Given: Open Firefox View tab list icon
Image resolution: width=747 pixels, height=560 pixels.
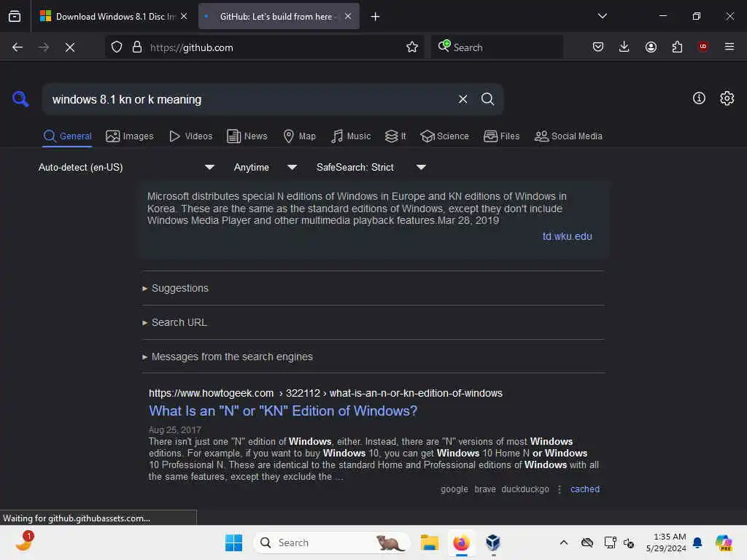Looking at the screenshot, I should click(15, 16).
